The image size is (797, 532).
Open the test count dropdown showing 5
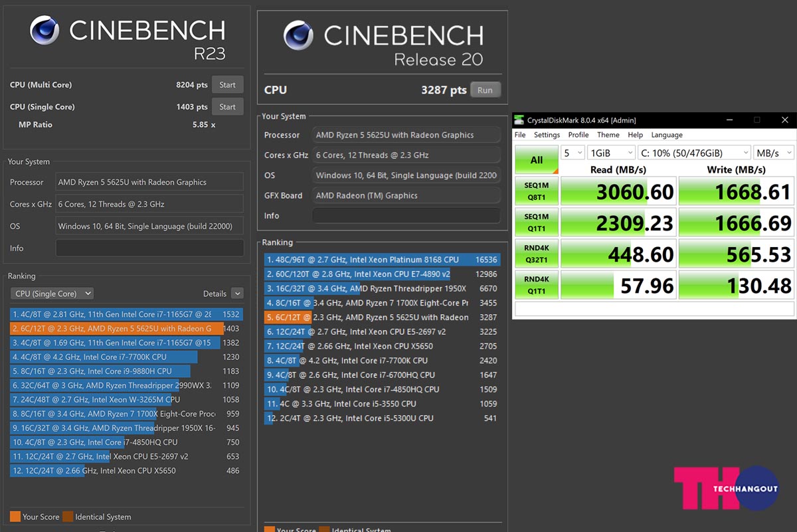coord(573,153)
